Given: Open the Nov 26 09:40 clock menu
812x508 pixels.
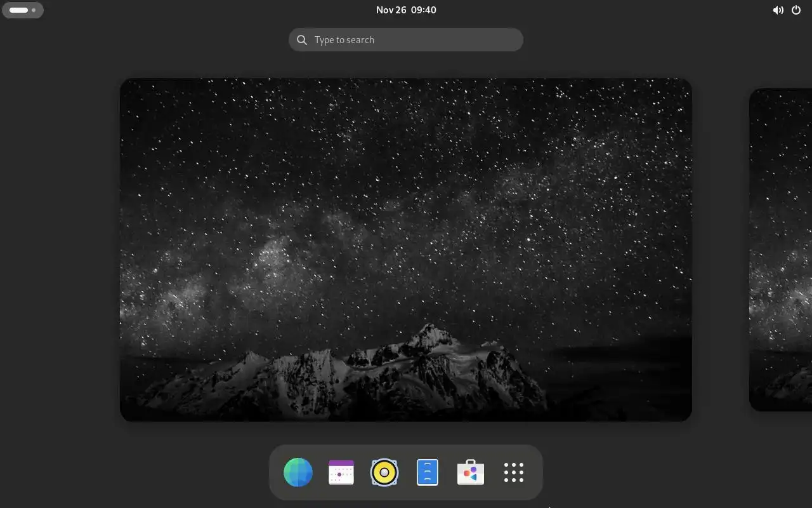Looking at the screenshot, I should coord(406,10).
